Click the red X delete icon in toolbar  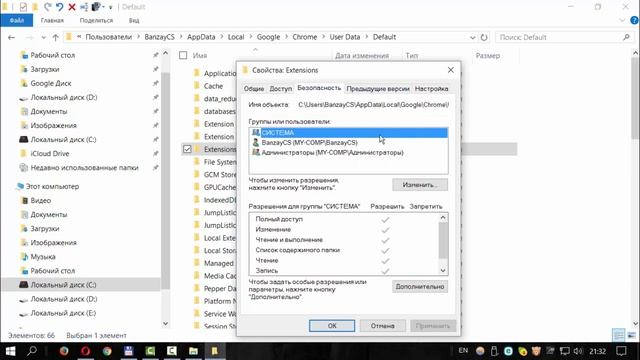pyautogui.click(x=72, y=7)
